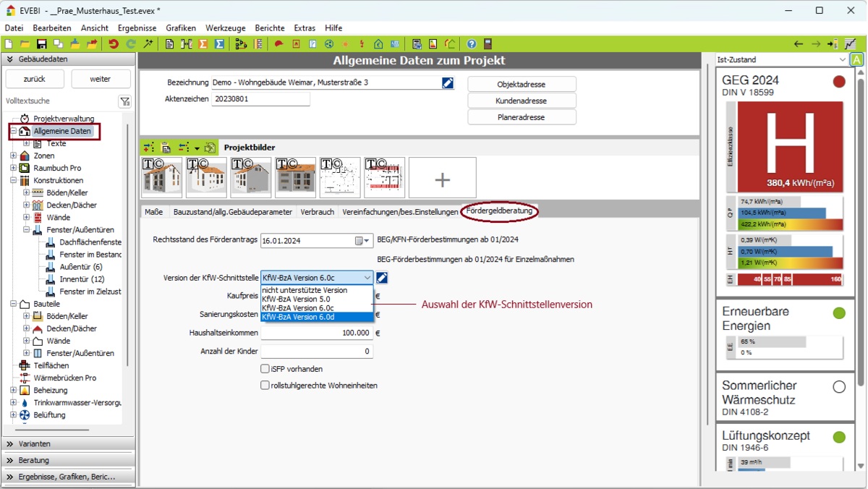Click the red undo arrow
The height and width of the screenshot is (489, 868).
point(114,44)
